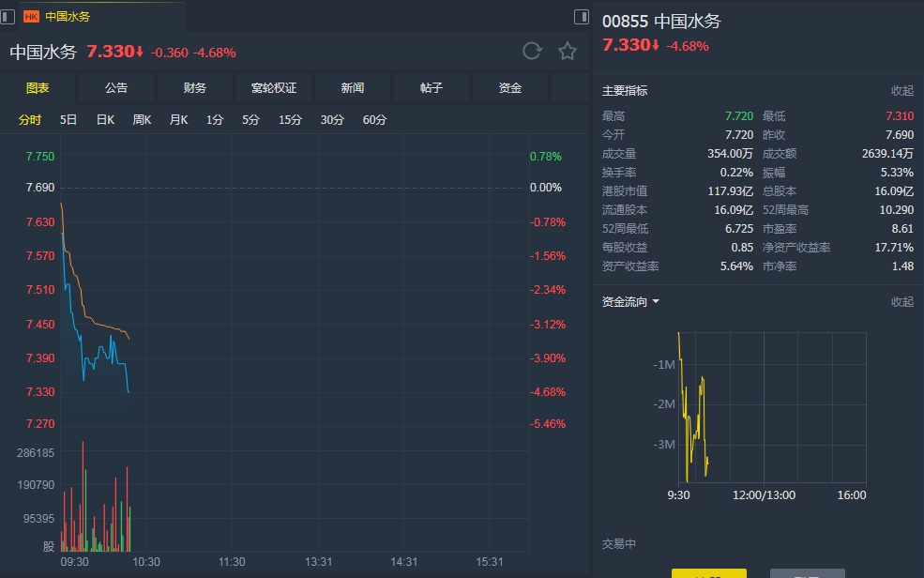This screenshot has height=578, width=924.
Task: Click the yellow button below 交易中
Action: coord(709,573)
